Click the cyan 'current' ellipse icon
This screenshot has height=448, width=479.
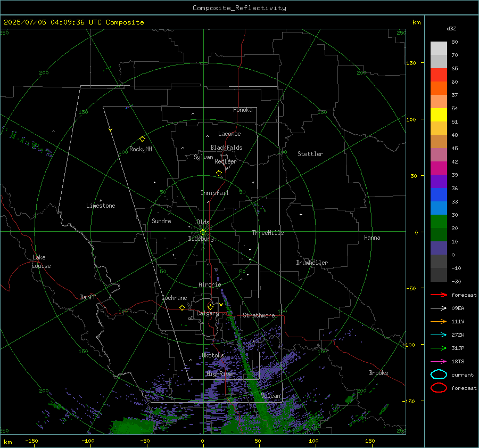[x=439, y=374]
